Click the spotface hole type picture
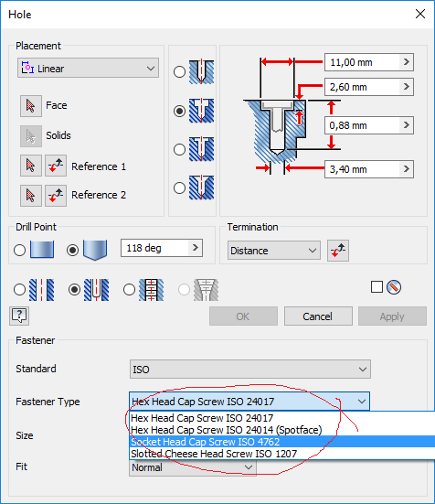Viewport: 435px width, 504px height. coord(201,149)
